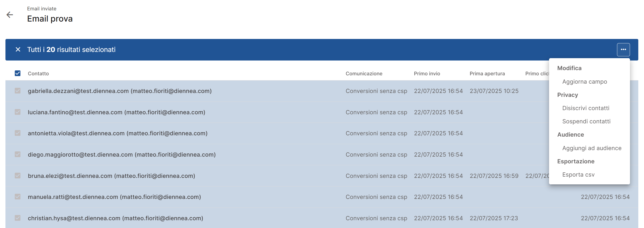The width and height of the screenshot is (644, 228).
Task: Toggle the select-all checkbox in the header
Action: point(18,73)
